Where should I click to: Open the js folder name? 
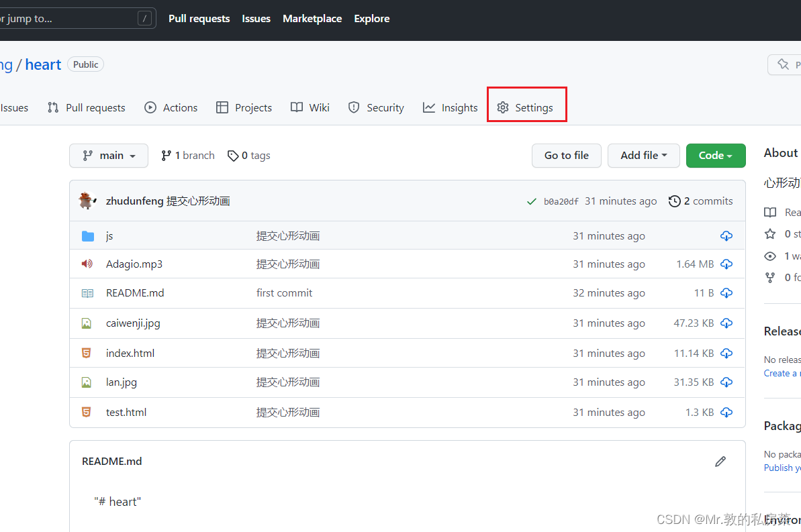(x=109, y=236)
